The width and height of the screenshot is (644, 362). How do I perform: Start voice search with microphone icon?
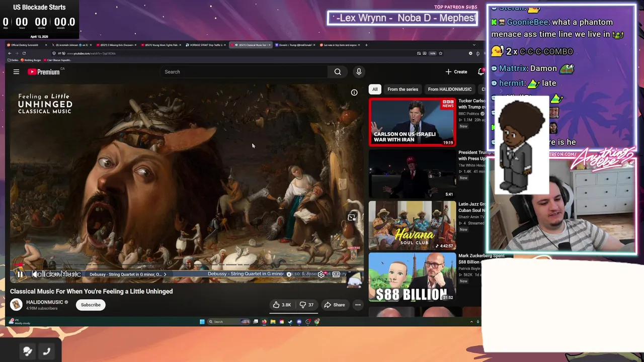359,72
